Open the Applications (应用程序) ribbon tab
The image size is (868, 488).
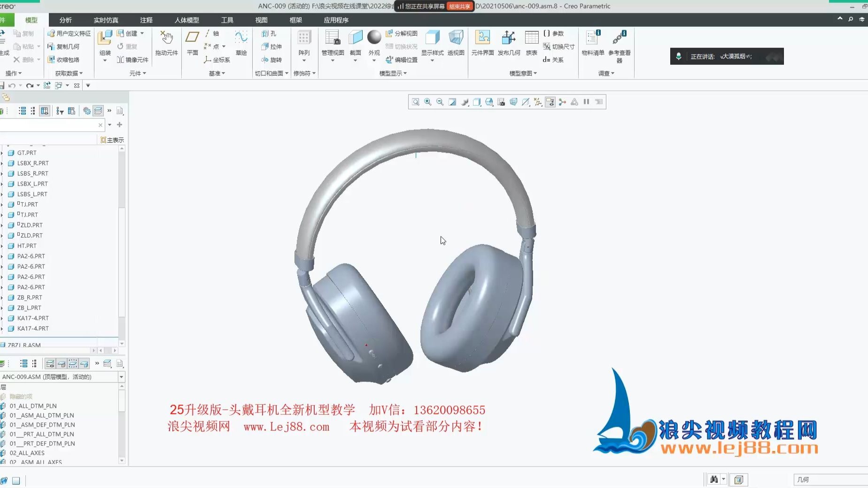coord(336,20)
